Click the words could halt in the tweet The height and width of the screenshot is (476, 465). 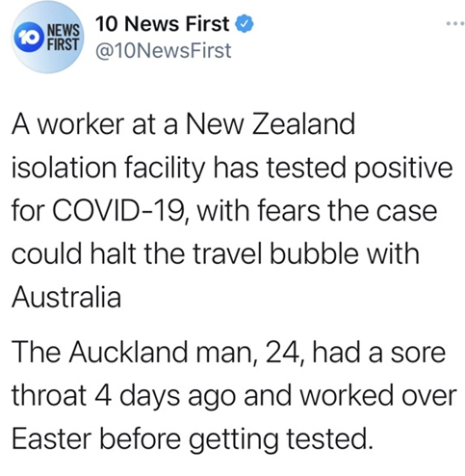coord(74,253)
